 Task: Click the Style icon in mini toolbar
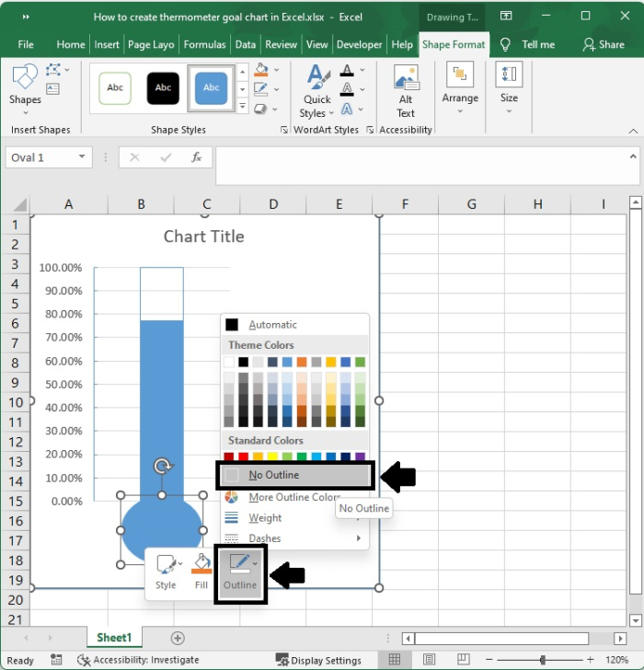coord(166,572)
